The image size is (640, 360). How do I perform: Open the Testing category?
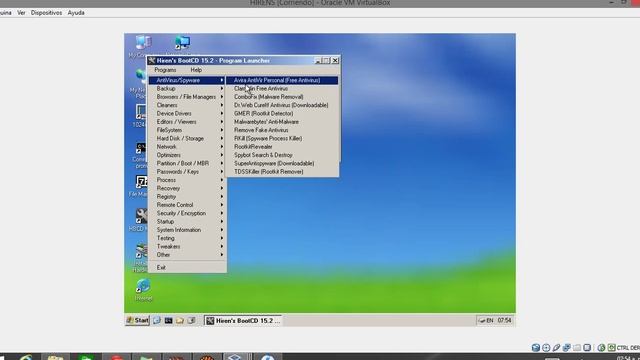(187, 238)
